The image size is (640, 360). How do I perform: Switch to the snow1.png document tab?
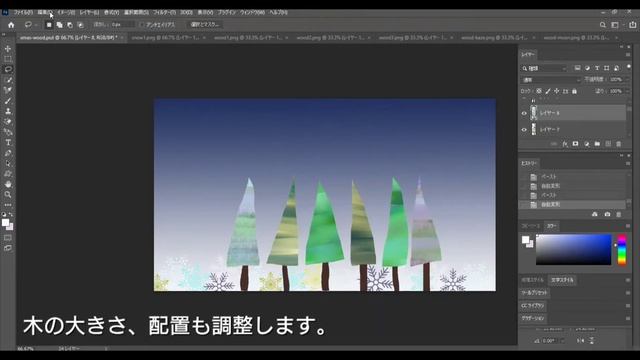point(165,38)
